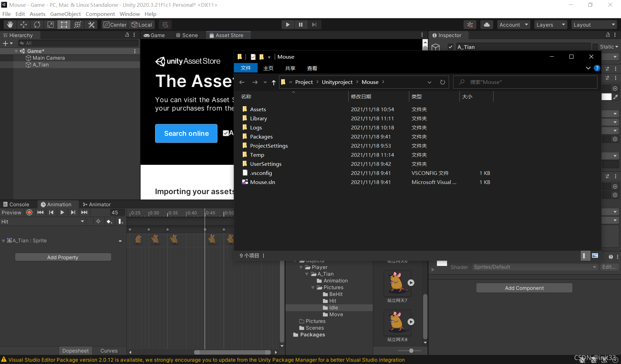This screenshot has height=364, width=621.
Task: Toggle A_Tian active checkbox in Inspector
Action: point(450,47)
